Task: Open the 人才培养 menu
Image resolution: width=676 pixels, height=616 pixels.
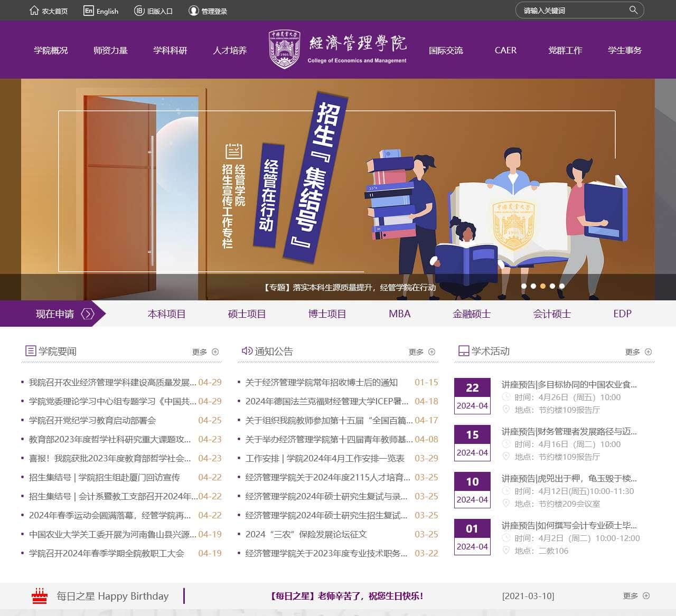Action: tap(230, 50)
